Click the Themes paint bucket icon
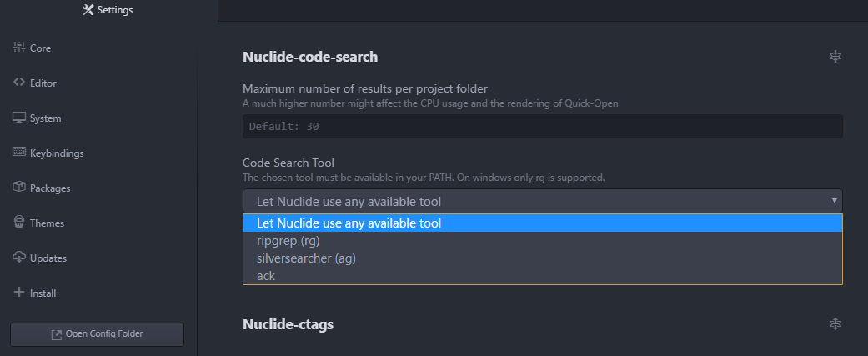The width and height of the screenshot is (868, 356). coord(19,223)
